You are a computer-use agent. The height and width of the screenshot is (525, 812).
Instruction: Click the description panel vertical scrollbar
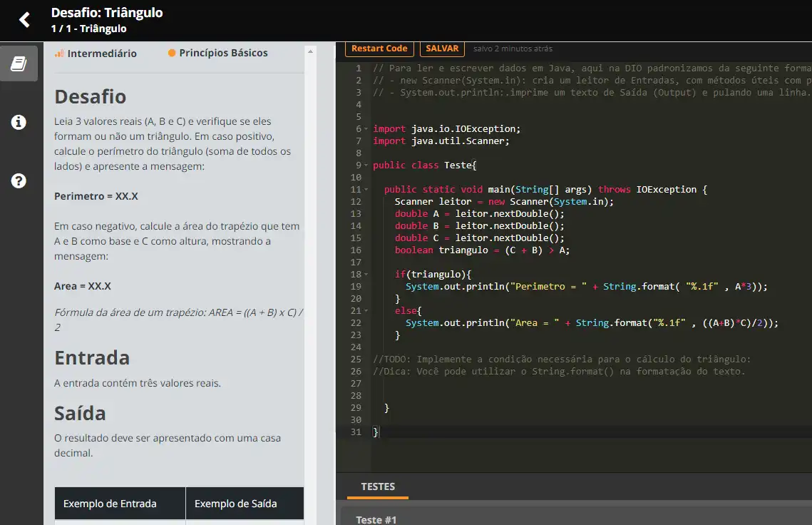[x=310, y=285]
